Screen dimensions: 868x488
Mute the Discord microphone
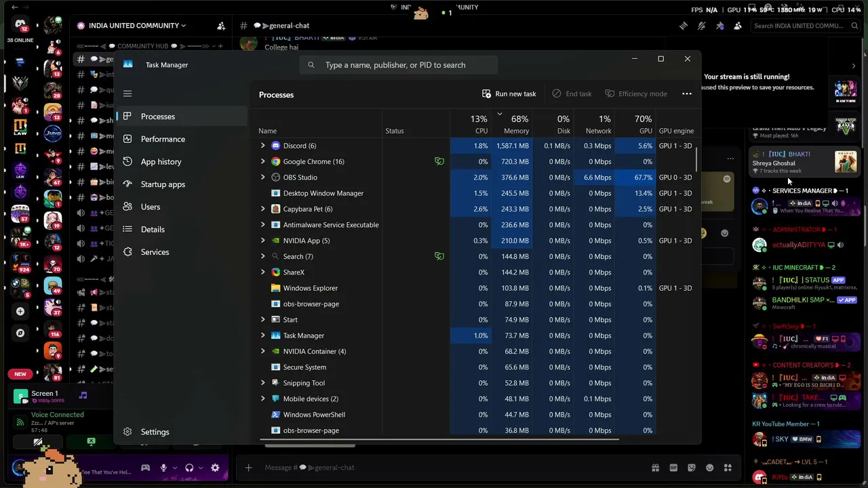pyautogui.click(x=163, y=468)
